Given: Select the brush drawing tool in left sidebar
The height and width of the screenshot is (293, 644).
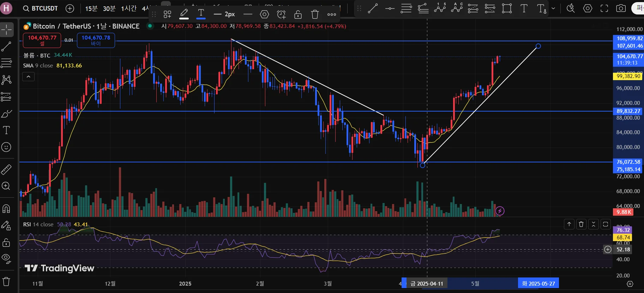Looking at the screenshot, I should tap(7, 113).
